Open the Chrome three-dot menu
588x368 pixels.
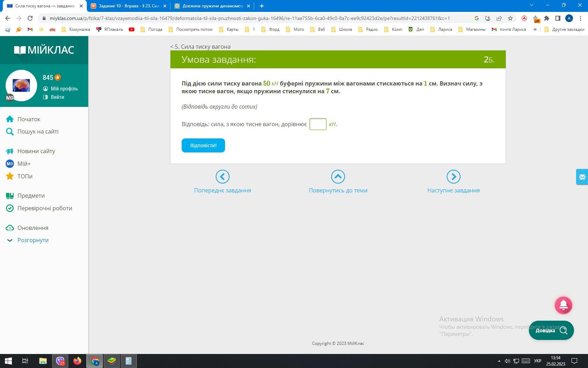point(580,18)
